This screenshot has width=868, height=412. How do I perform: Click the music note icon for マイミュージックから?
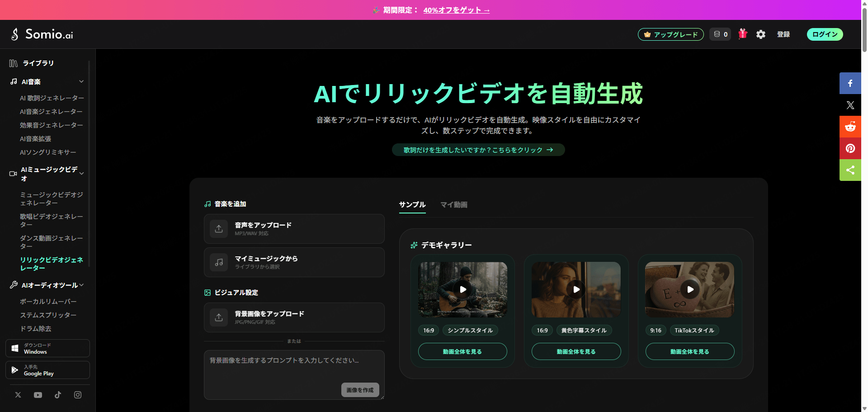(x=219, y=262)
